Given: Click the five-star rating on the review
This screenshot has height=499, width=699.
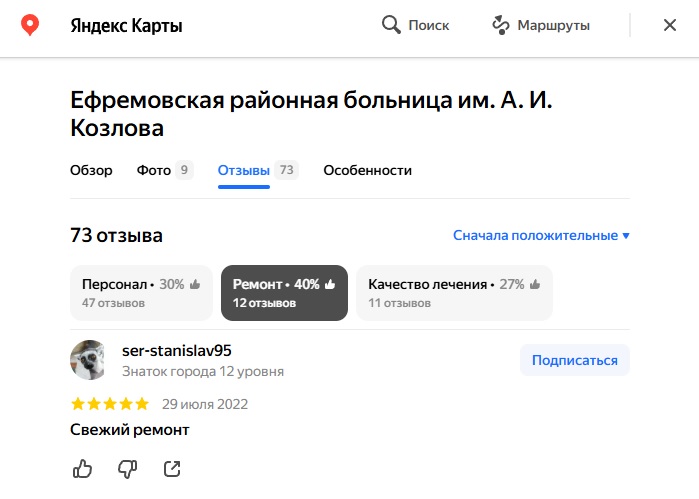Looking at the screenshot, I should [x=110, y=404].
